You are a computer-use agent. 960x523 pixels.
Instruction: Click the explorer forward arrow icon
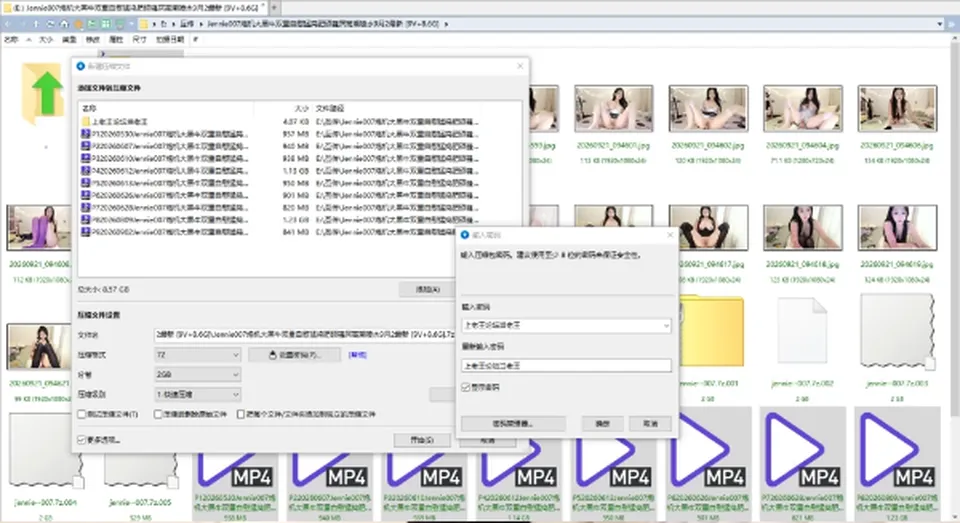[22, 24]
